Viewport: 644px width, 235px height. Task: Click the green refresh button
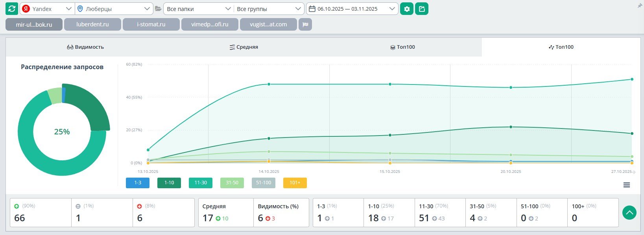(12, 9)
